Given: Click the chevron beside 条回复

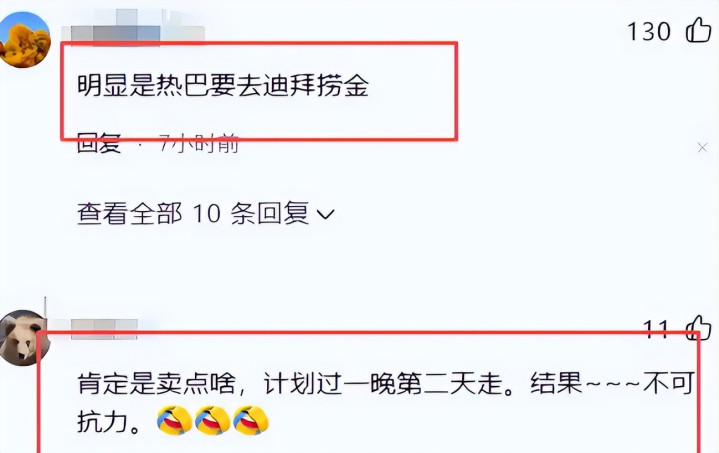Looking at the screenshot, I should (326, 215).
